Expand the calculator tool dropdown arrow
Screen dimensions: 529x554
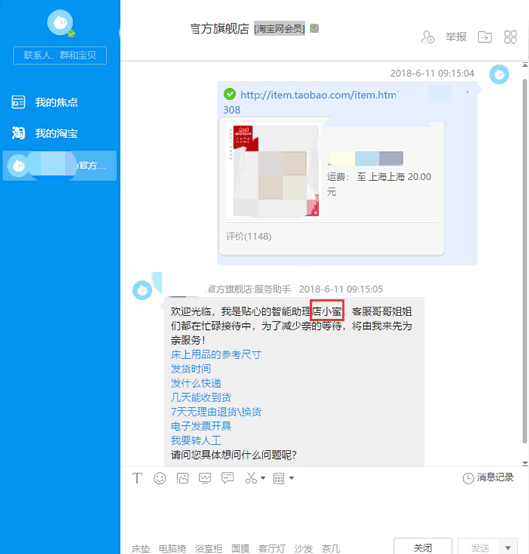292,478
